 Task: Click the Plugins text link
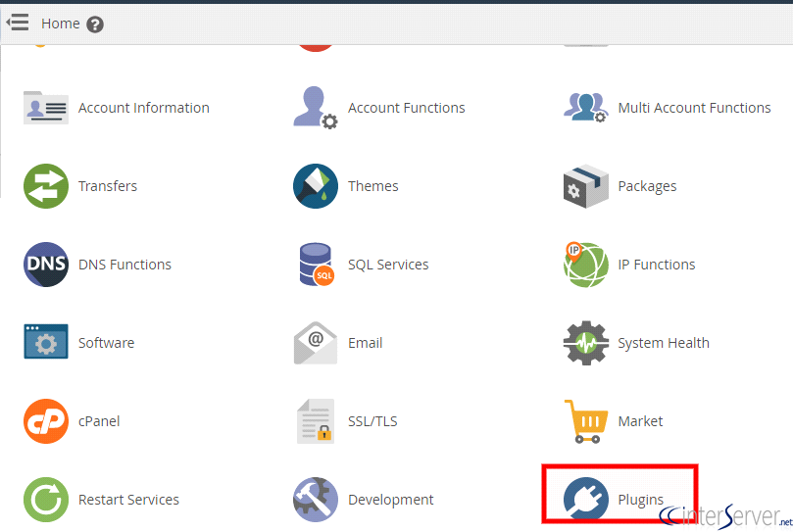641,500
